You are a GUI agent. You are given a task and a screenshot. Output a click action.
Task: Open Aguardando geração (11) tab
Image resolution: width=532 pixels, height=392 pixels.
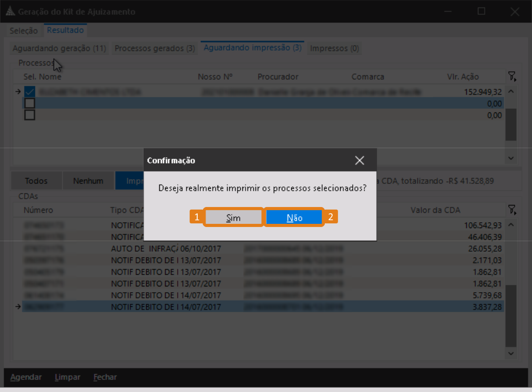coord(59,48)
